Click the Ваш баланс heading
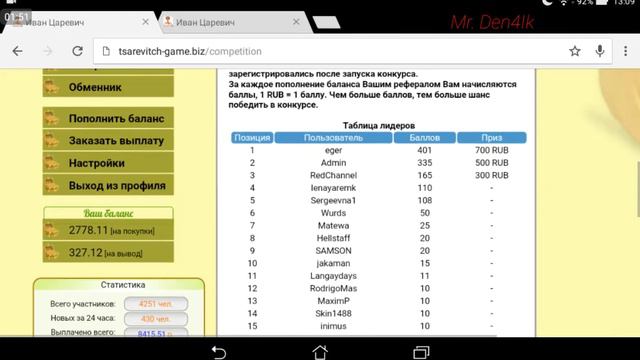Screen dimensions: 640x360 click(108, 213)
